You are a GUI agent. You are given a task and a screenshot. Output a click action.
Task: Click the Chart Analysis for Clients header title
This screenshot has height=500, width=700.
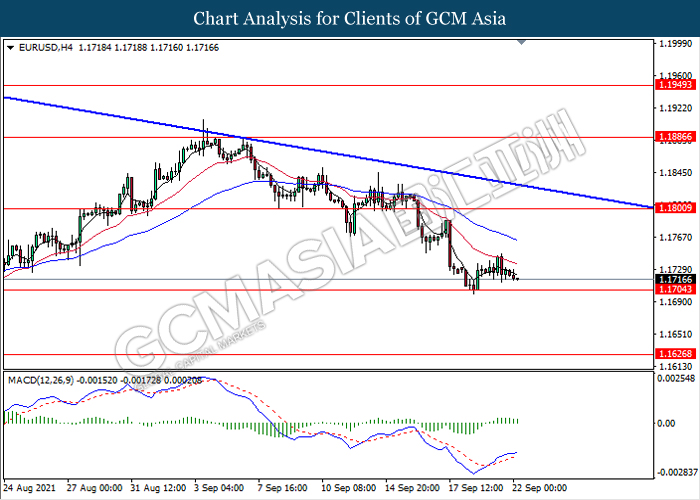pos(350,18)
